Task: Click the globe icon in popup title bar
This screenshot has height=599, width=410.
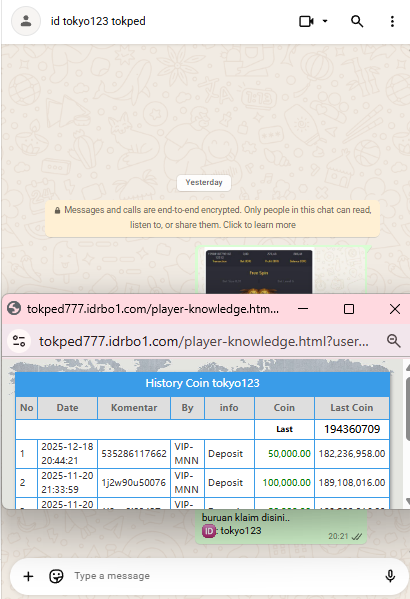Action: click(14, 308)
